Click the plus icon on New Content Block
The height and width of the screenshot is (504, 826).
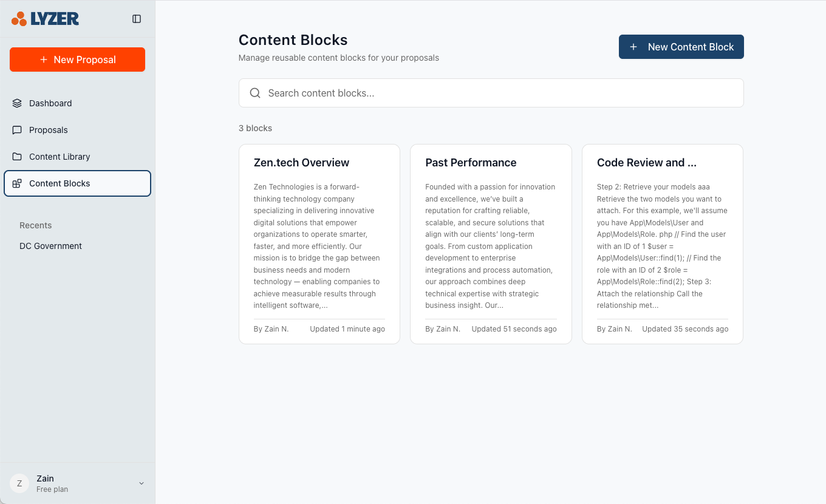coord(633,47)
